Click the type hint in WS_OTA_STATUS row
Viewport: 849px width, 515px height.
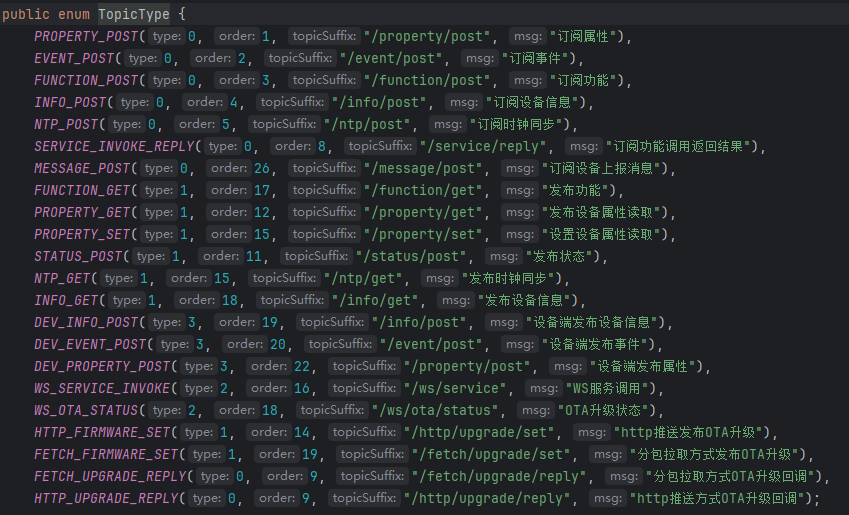pos(167,410)
